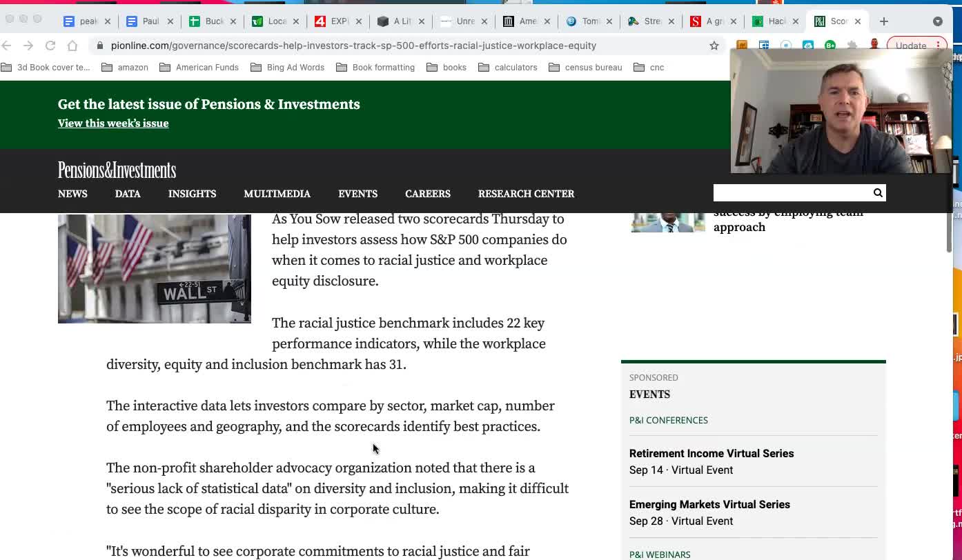Go back using the back arrow
This screenshot has width=962, height=560.
pos(7,46)
